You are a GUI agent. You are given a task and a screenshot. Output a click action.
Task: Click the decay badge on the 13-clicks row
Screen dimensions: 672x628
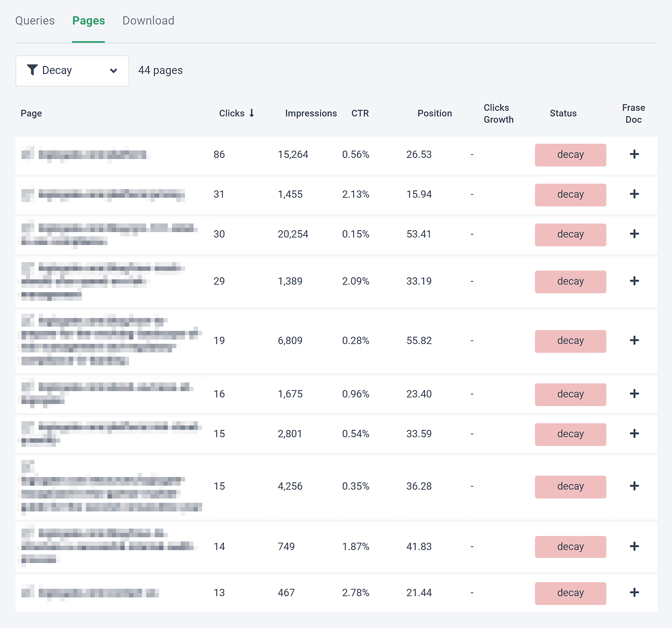click(x=570, y=593)
